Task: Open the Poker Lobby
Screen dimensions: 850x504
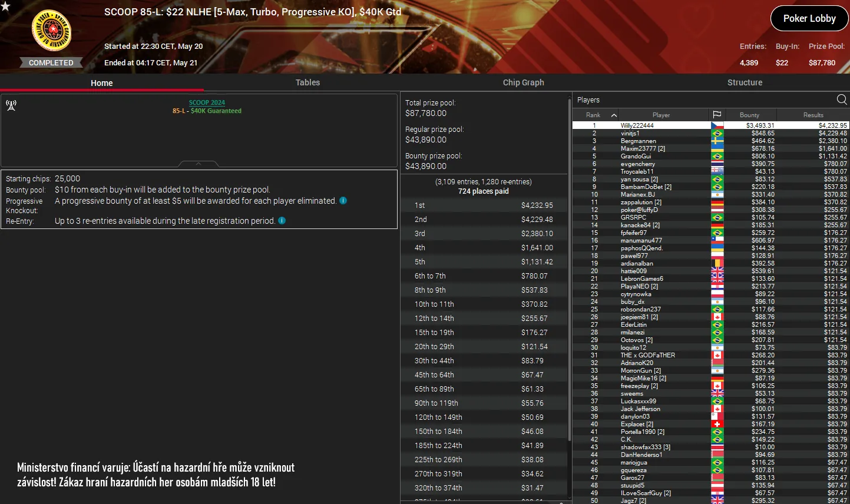Action: pyautogui.click(x=809, y=18)
